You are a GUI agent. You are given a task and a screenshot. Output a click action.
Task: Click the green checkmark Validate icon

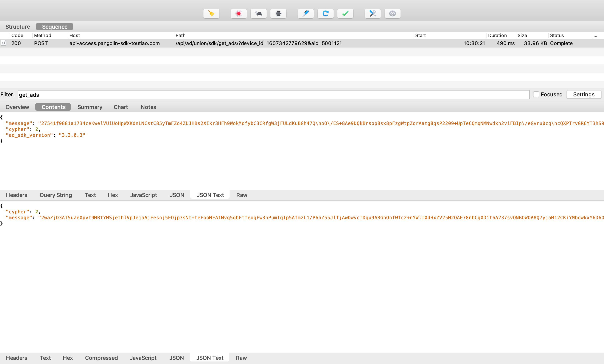tap(345, 14)
